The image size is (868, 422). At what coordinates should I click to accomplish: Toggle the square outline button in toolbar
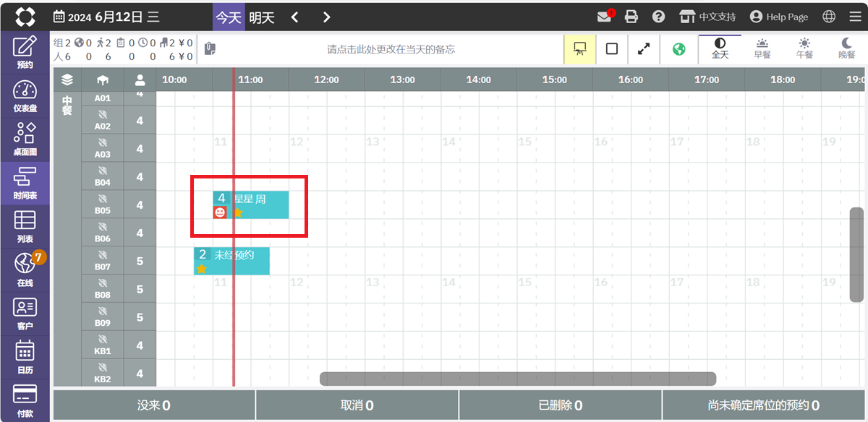click(612, 49)
